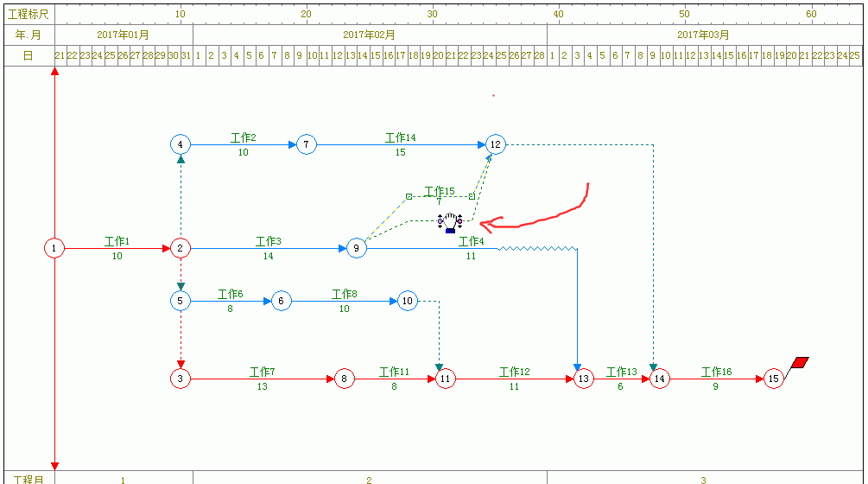Click ruler tick 10

point(180,14)
